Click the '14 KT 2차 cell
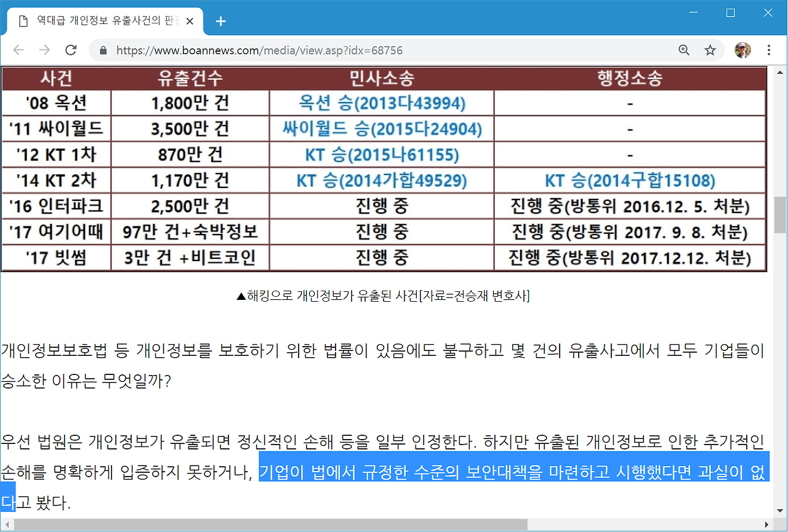788x532 pixels. pos(57,180)
